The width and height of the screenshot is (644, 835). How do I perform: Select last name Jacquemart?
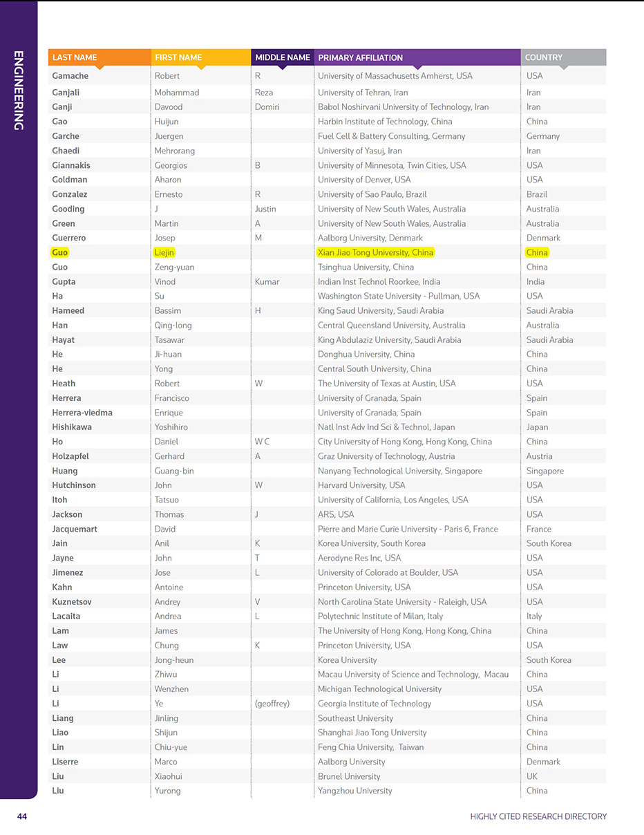coord(74,529)
